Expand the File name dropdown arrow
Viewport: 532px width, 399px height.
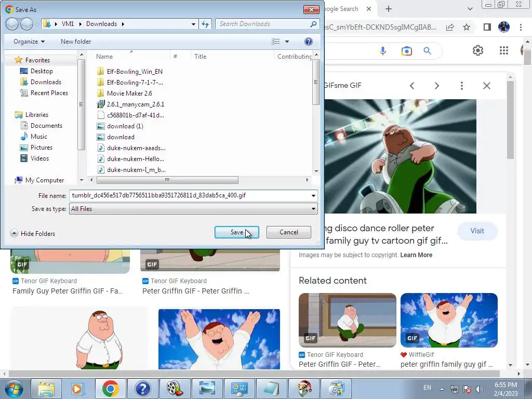(313, 195)
